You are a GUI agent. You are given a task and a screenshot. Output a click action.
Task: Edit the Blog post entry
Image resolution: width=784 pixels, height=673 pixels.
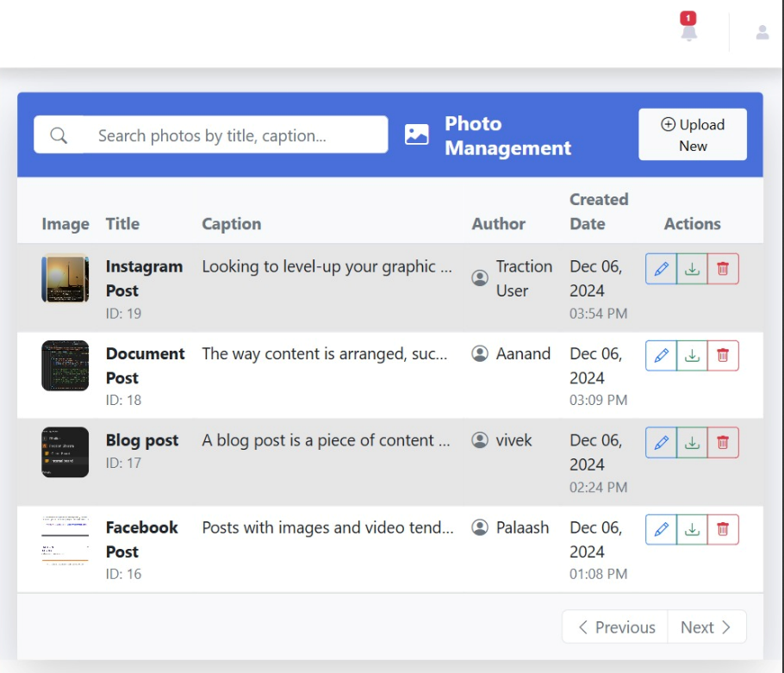point(661,442)
